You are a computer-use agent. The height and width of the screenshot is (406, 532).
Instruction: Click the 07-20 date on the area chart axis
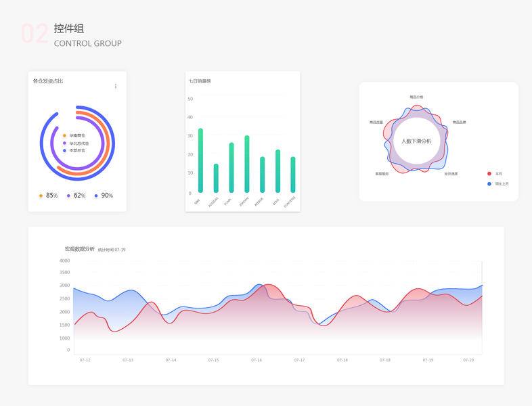468,360
